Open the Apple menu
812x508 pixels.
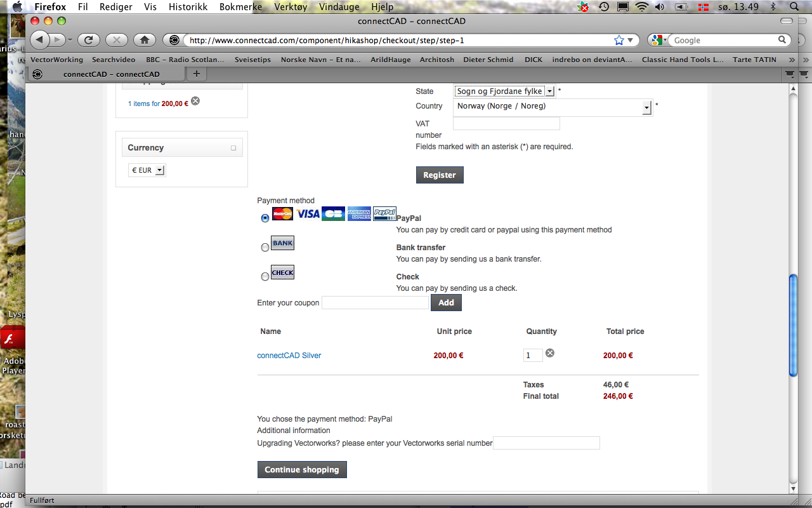point(17,7)
